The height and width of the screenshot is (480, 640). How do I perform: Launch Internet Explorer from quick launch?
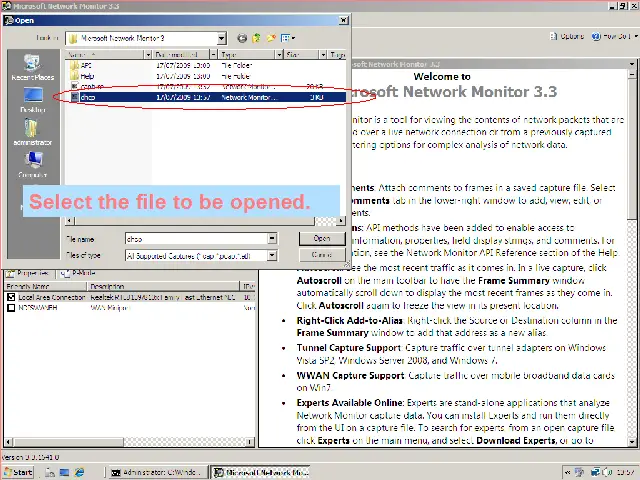pos(79,472)
